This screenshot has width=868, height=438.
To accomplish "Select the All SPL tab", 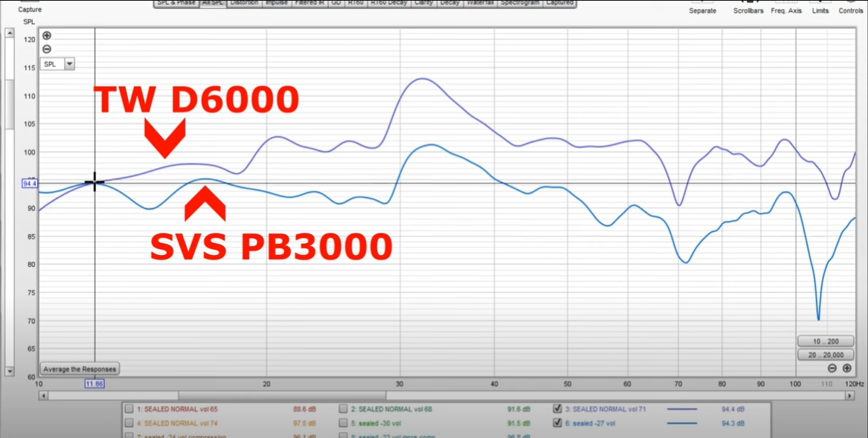I will pos(213,3).
